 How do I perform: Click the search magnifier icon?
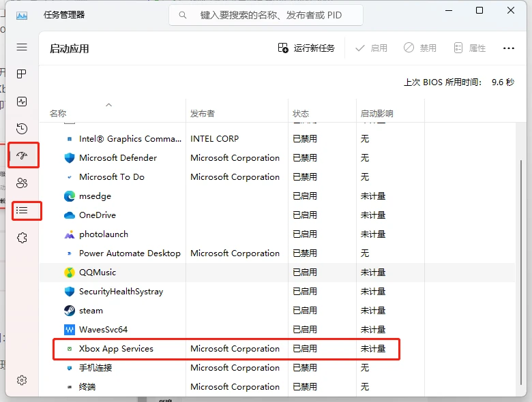pos(183,15)
